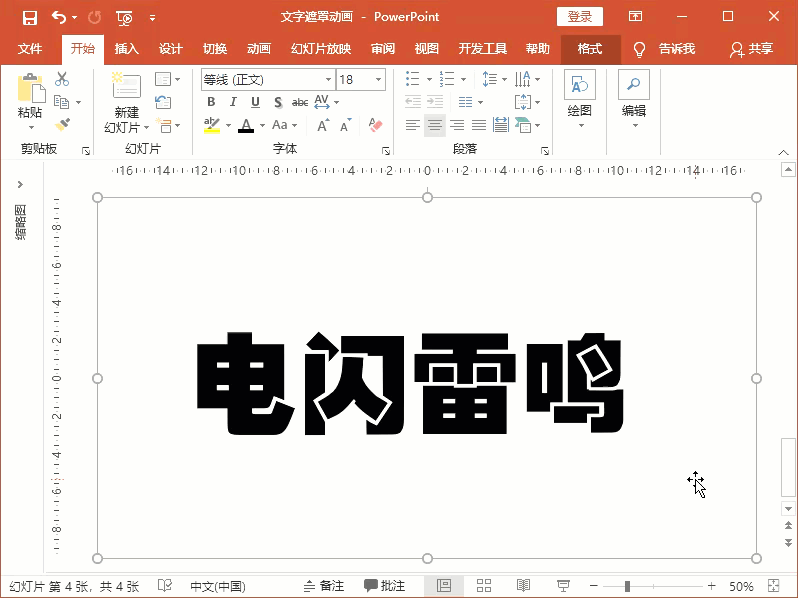Click the 告诉我 search lightbulb
This screenshot has height=598, width=798.
[x=639, y=49]
